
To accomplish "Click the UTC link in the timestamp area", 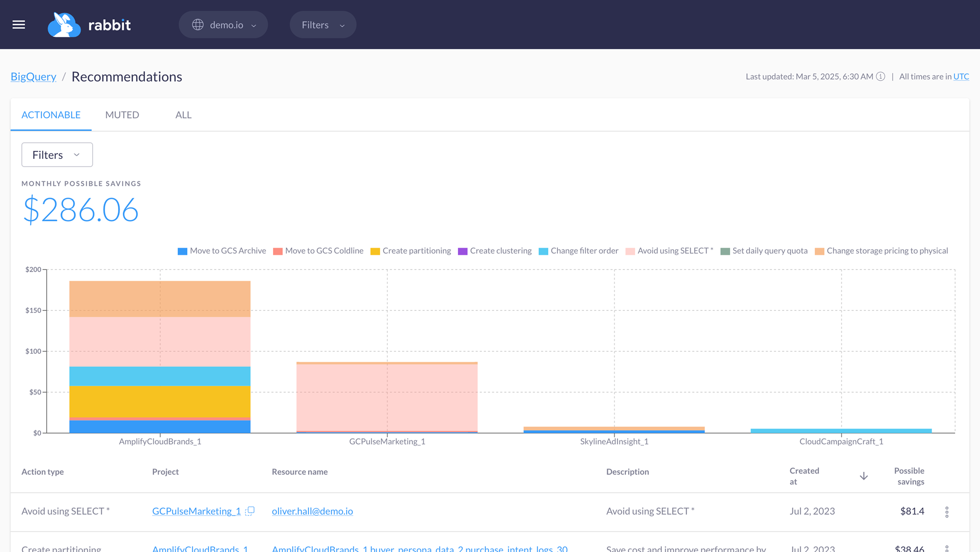I will click(x=961, y=76).
